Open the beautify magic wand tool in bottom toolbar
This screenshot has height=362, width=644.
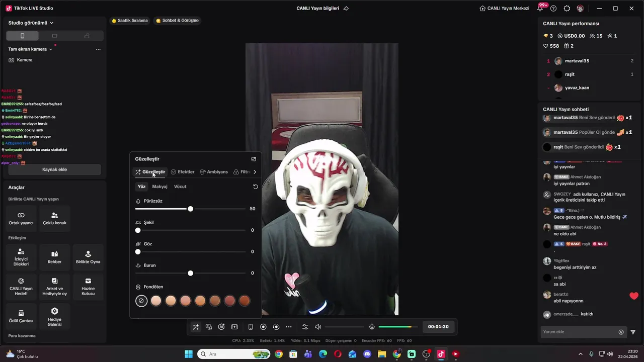(196, 327)
